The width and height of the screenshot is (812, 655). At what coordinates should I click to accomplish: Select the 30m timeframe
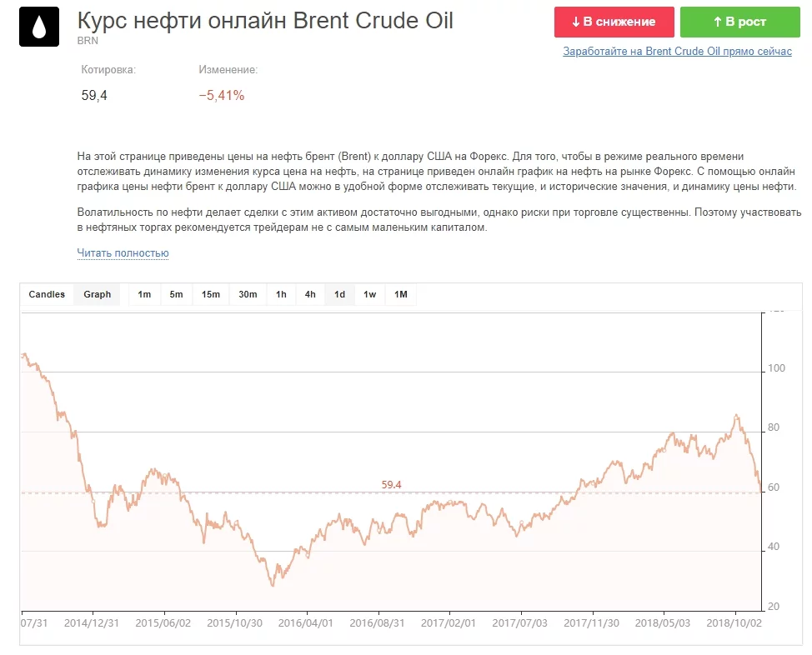pyautogui.click(x=248, y=294)
